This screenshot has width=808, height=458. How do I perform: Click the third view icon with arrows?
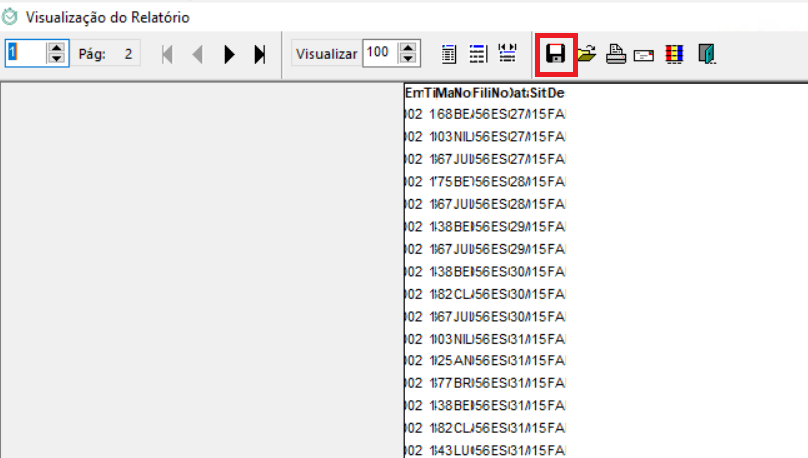(x=507, y=54)
